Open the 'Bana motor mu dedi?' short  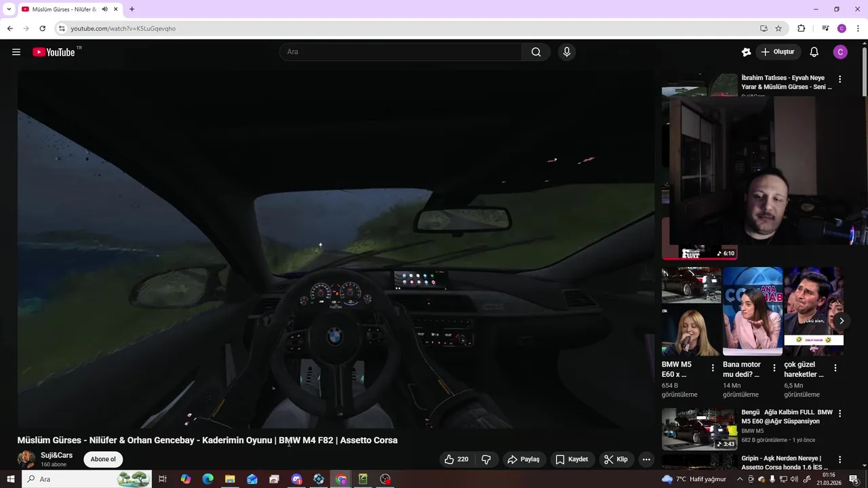[753, 311]
